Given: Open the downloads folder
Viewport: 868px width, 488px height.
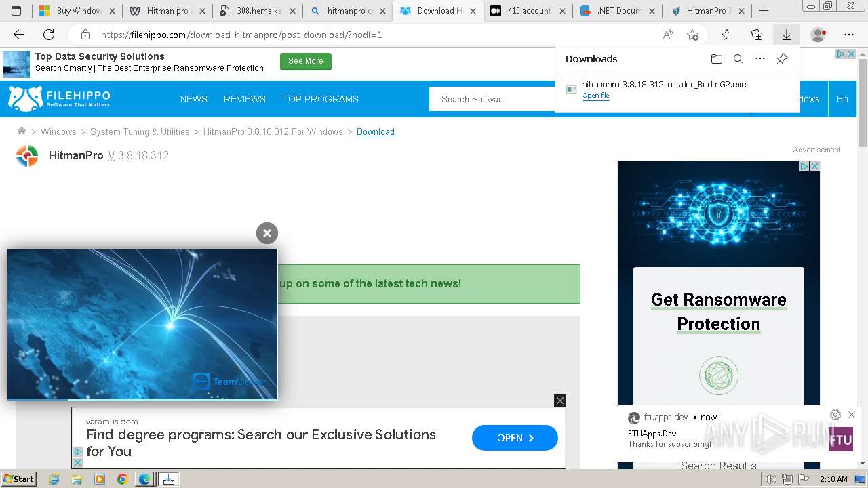Looking at the screenshot, I should click(717, 59).
